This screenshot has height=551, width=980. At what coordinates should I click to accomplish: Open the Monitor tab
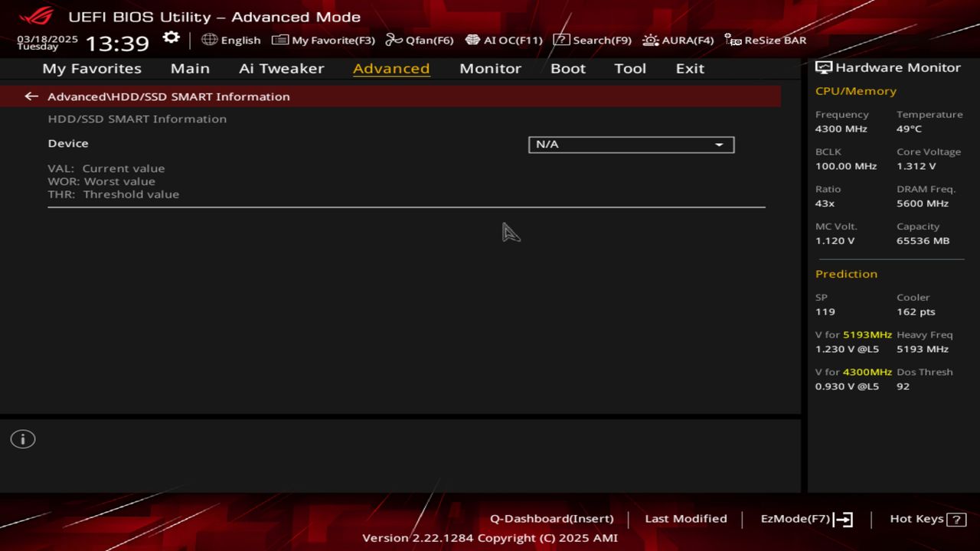click(490, 68)
